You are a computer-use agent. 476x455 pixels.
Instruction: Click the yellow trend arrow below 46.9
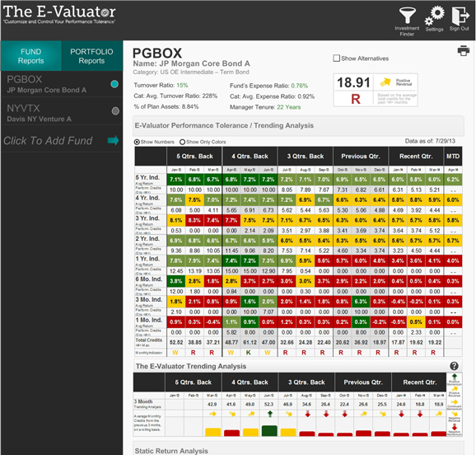point(288,414)
